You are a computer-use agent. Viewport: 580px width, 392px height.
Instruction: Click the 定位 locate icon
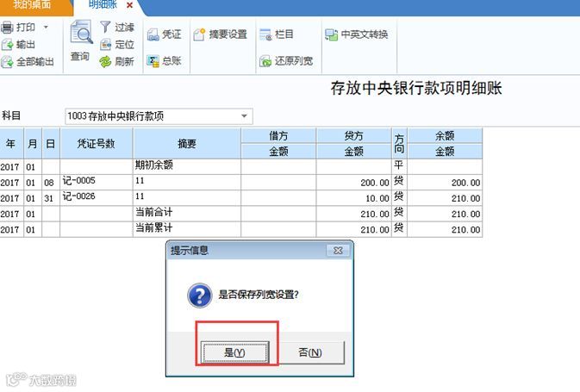coord(106,45)
